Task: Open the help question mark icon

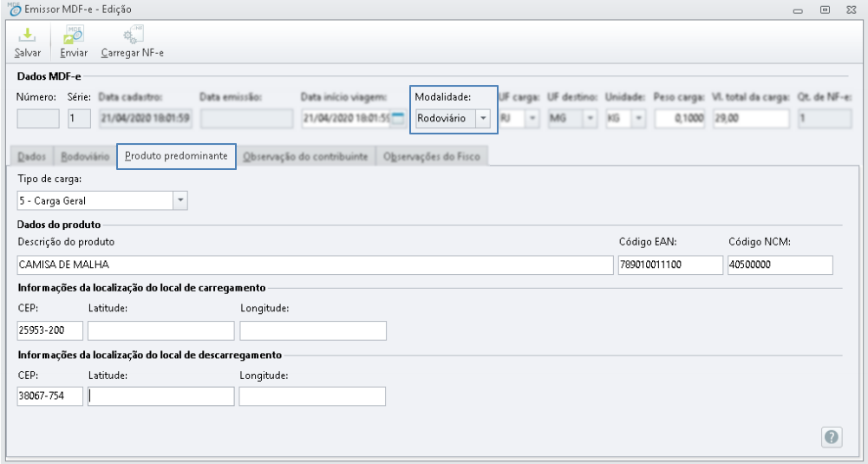Action: [x=832, y=437]
